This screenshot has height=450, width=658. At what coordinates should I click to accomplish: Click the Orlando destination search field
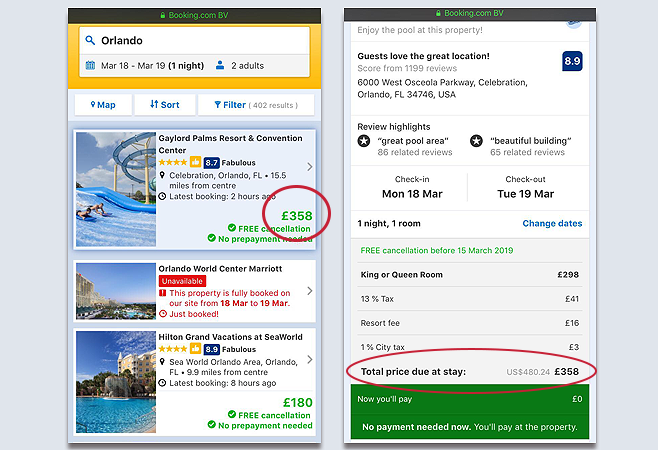(x=194, y=41)
